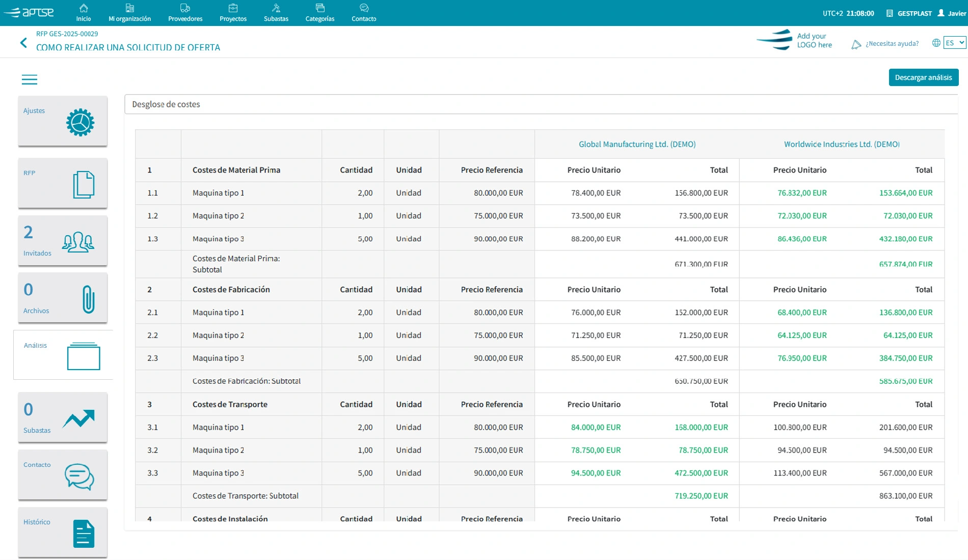Open the Histórico document tile
This screenshot has height=560, width=968.
[x=63, y=533]
